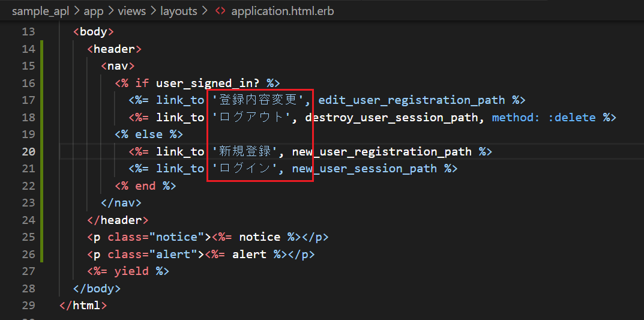Click the opening header tag

coord(114,49)
